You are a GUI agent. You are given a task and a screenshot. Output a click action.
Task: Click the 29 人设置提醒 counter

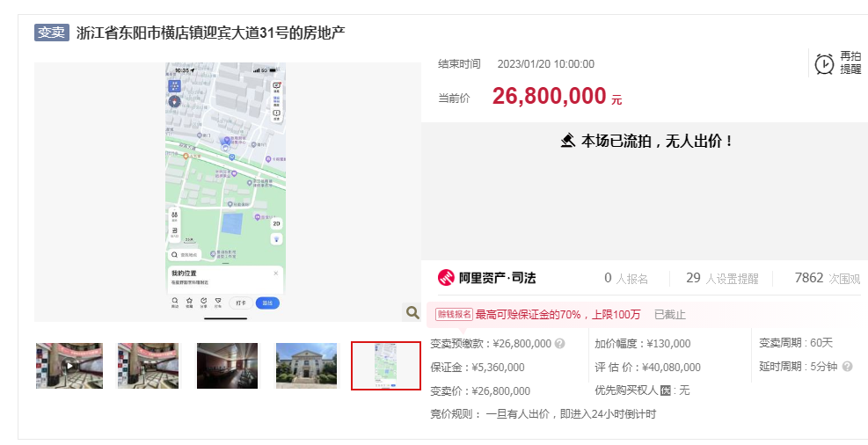(x=721, y=279)
